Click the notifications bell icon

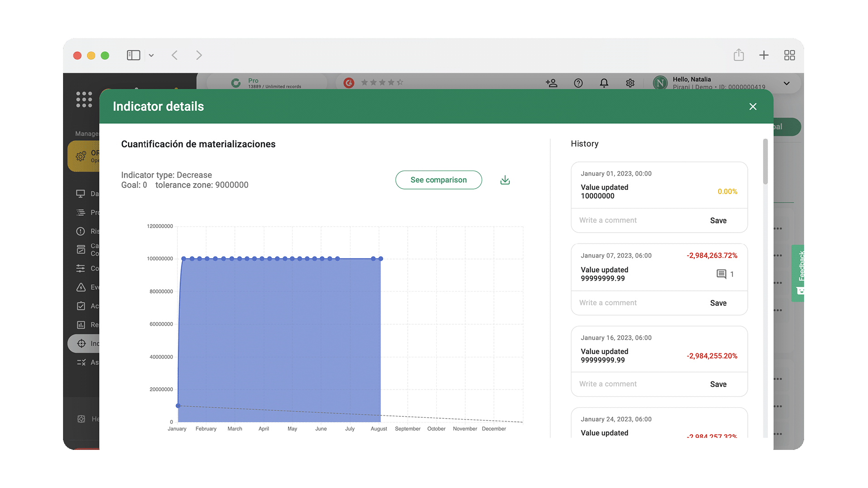(x=604, y=83)
